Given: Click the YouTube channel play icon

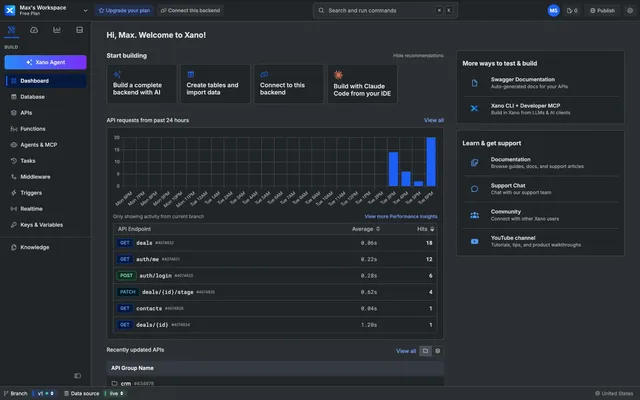Looking at the screenshot, I should [474, 241].
